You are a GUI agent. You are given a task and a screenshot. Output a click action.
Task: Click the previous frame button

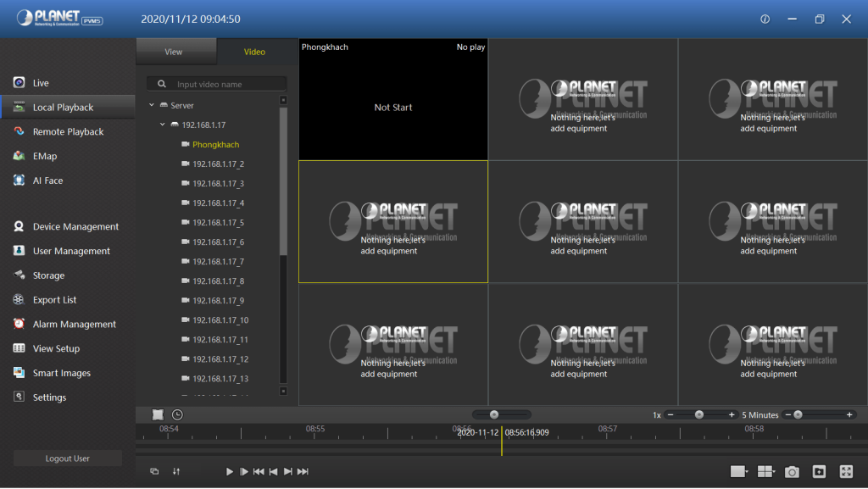[274, 471]
